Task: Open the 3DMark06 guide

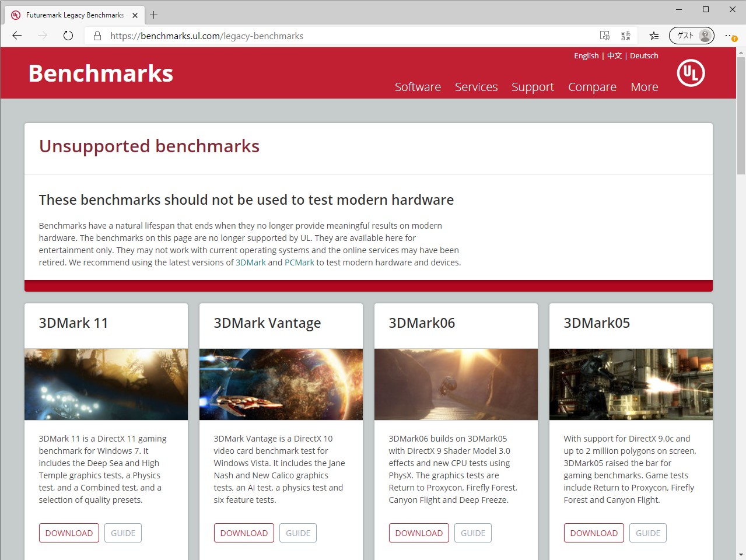Action: tap(473, 533)
